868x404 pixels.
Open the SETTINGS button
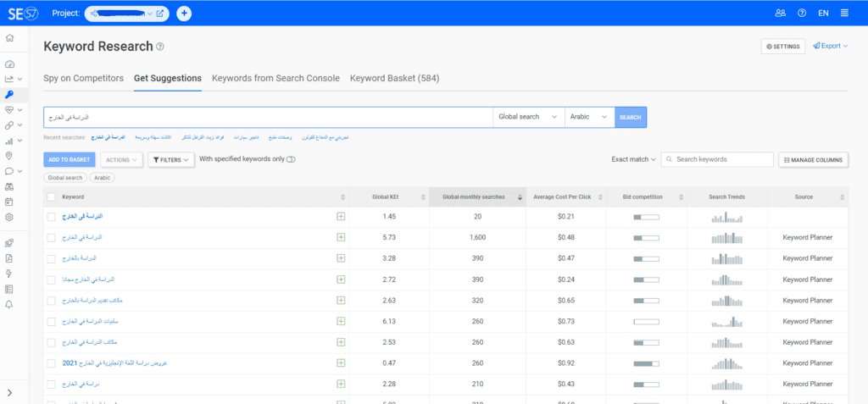(782, 47)
